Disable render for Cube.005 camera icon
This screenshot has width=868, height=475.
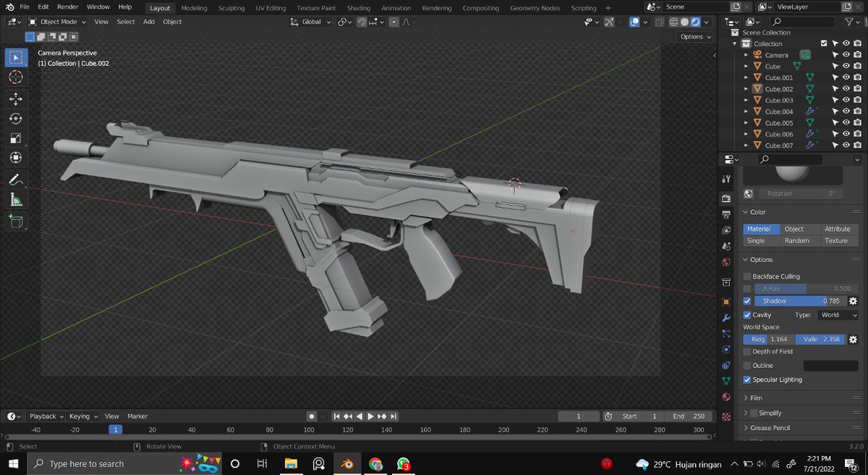click(857, 123)
